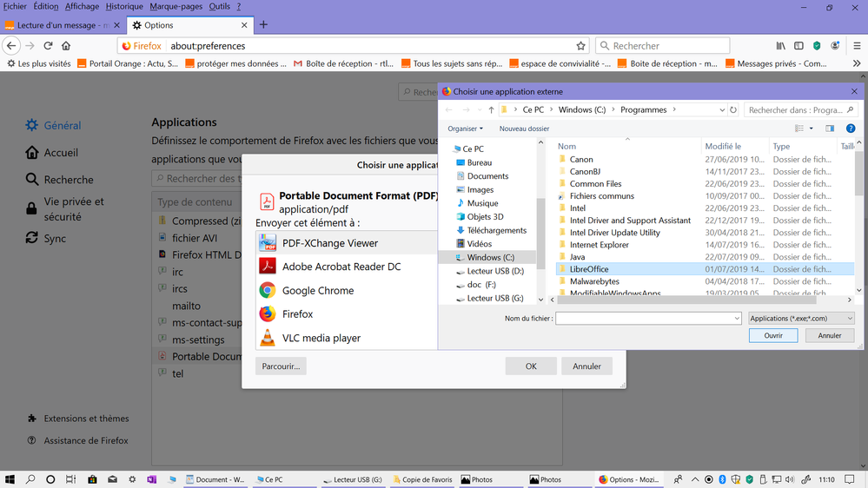
Task: Open the Général preferences section
Action: pos(53,126)
